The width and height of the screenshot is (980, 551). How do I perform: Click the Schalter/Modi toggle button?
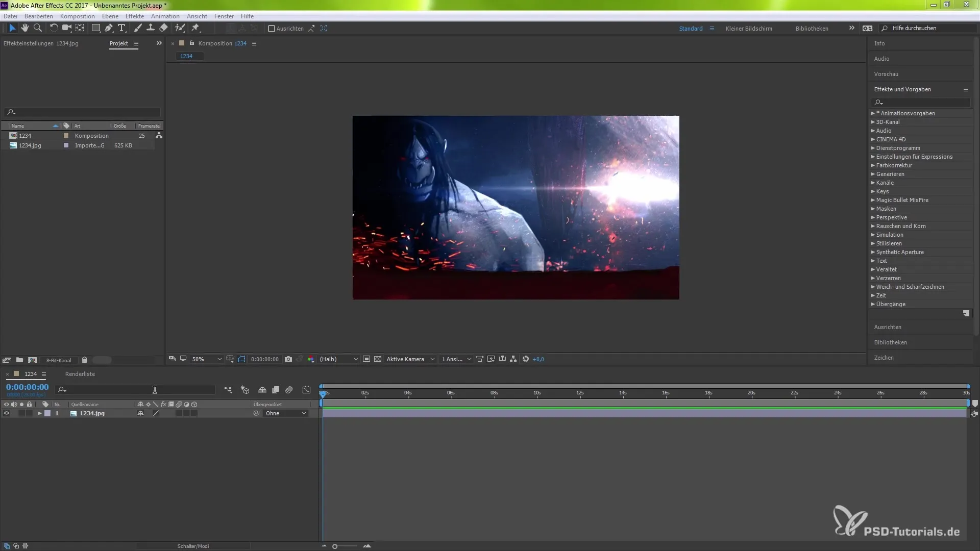point(193,546)
